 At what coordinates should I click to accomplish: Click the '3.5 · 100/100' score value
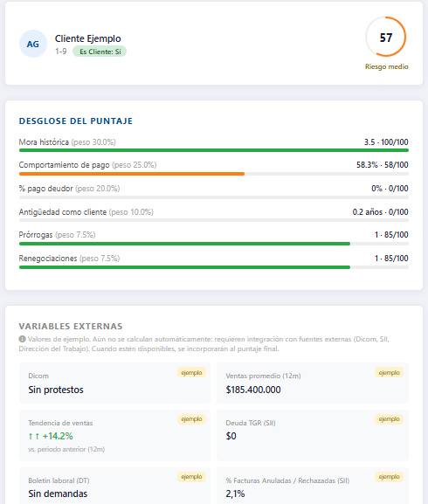[386, 142]
